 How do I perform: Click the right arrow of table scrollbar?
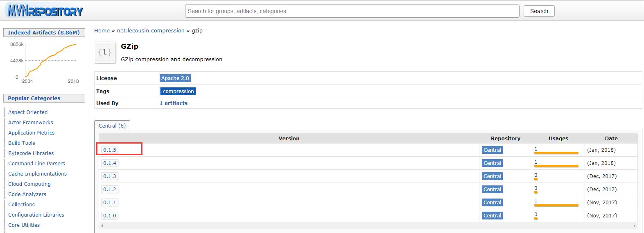pyautogui.click(x=635, y=226)
